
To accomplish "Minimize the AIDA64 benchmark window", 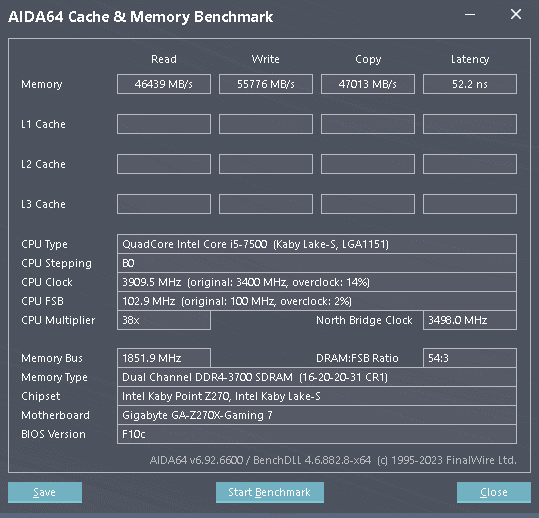I will click(x=470, y=14).
